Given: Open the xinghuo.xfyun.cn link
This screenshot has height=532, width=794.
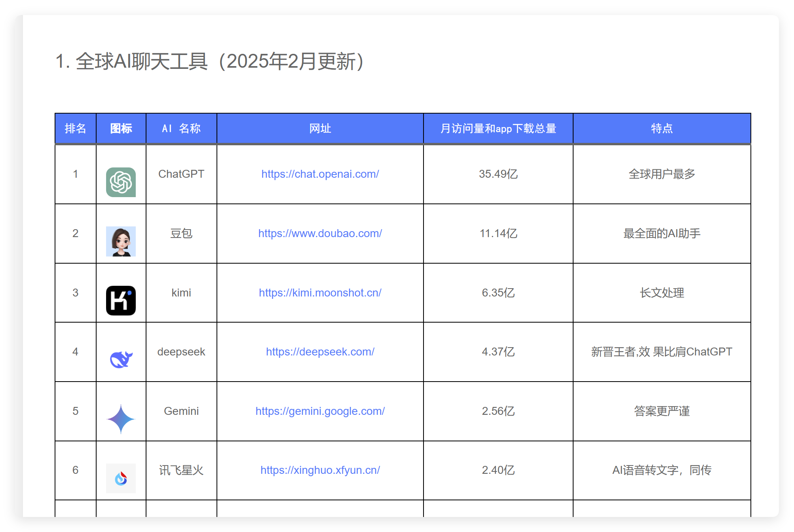Looking at the screenshot, I should click(x=320, y=470).
